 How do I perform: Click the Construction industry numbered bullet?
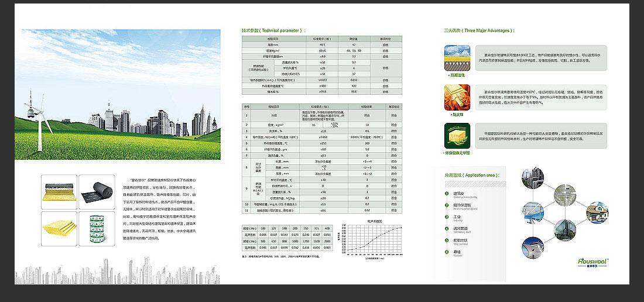(x=447, y=193)
